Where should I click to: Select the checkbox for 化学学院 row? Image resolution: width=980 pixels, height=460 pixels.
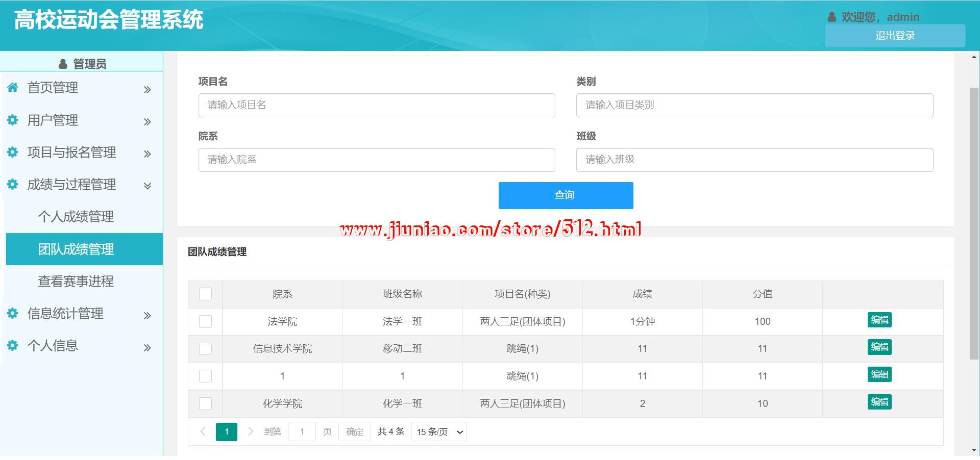point(205,403)
